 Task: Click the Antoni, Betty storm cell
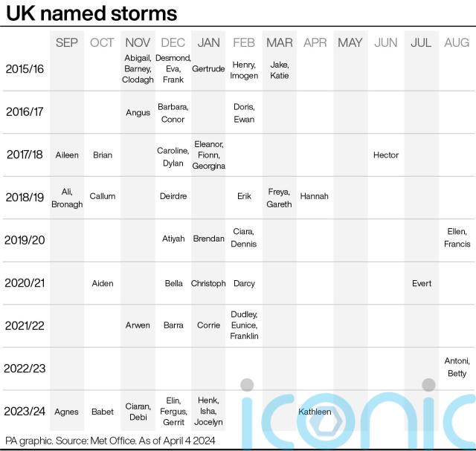(457, 367)
